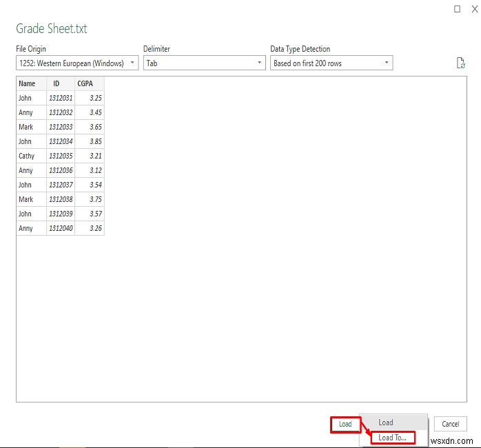Open the File Origin dropdown

tap(77, 63)
